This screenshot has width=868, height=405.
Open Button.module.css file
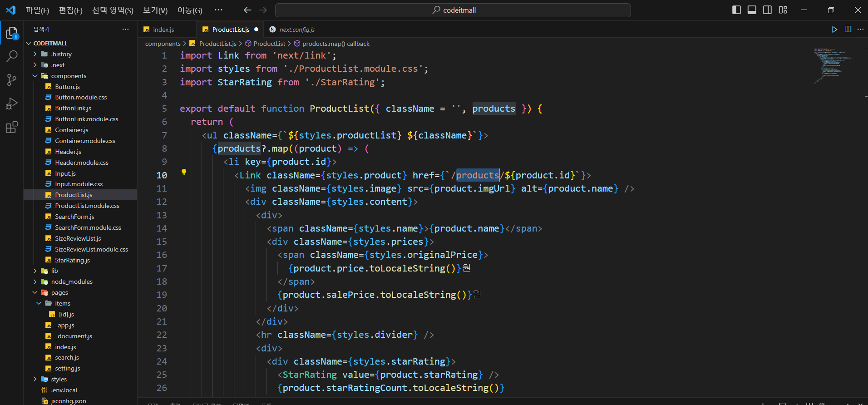pyautogui.click(x=80, y=97)
